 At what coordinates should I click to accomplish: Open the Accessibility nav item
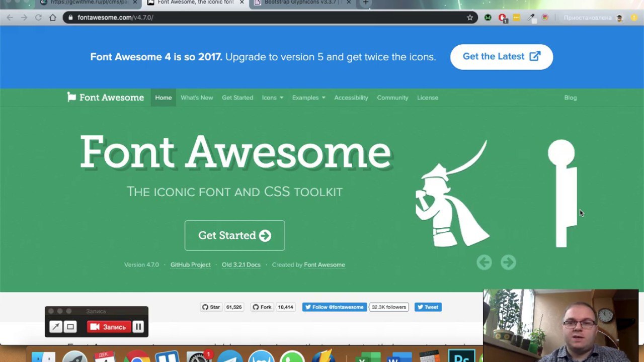351,98
